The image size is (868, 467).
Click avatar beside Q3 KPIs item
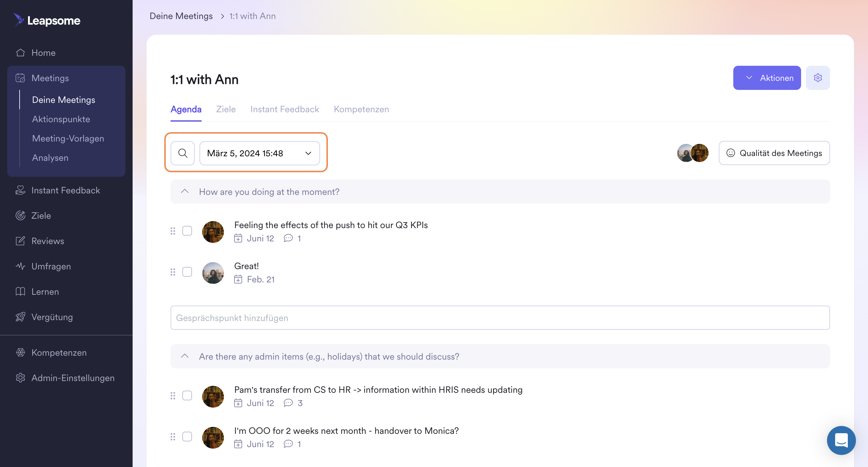point(213,232)
